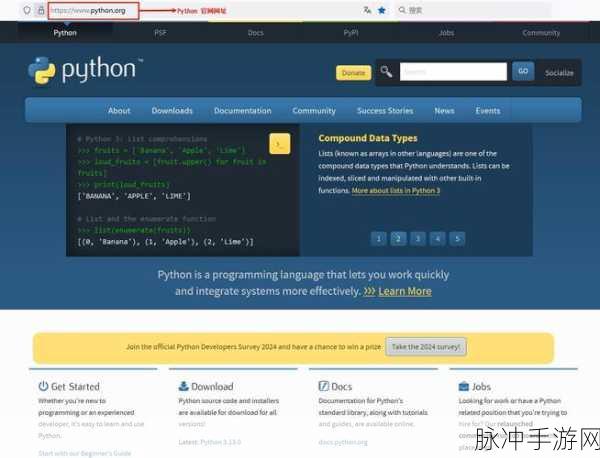This screenshot has width=600, height=458.
Task: Click the GO search button
Action: pyautogui.click(x=523, y=71)
